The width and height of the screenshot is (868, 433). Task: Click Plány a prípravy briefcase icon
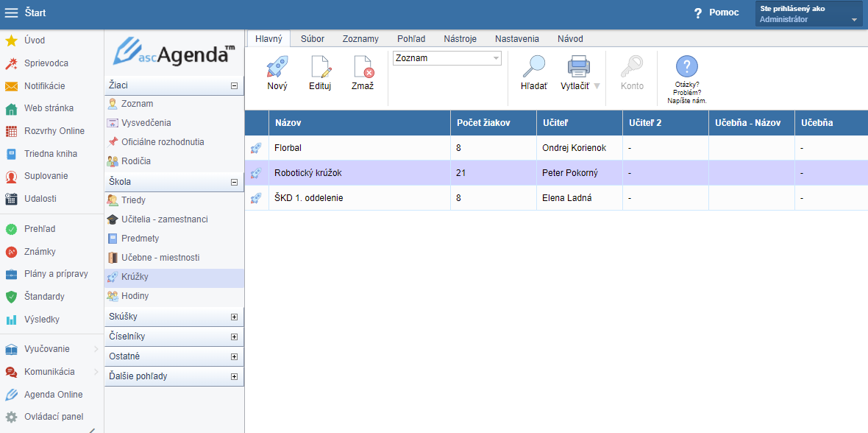[11, 274]
